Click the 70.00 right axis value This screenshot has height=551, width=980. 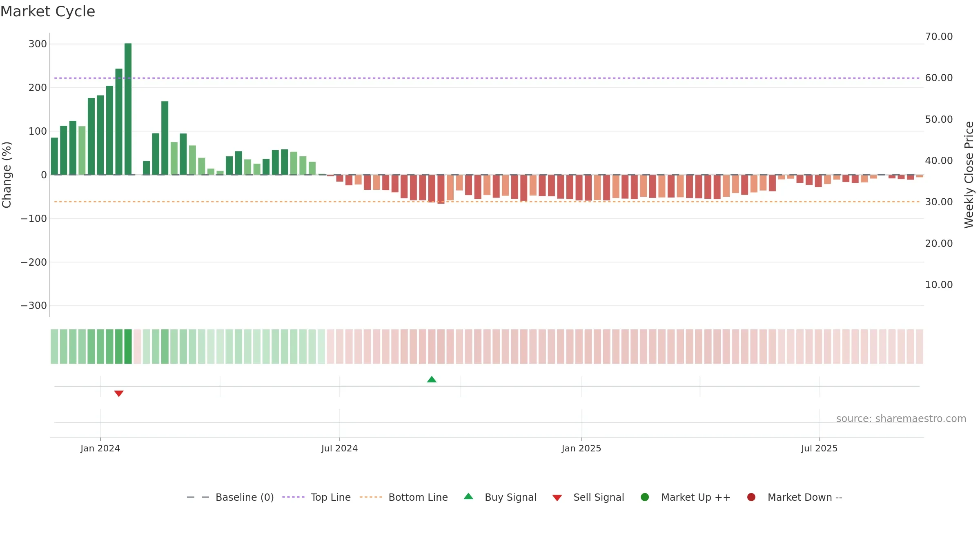tap(939, 37)
